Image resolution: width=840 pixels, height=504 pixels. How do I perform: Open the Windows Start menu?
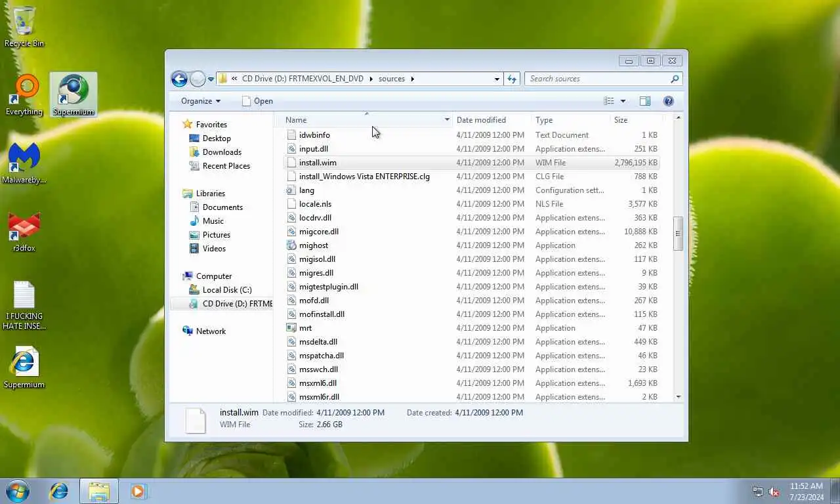[18, 491]
